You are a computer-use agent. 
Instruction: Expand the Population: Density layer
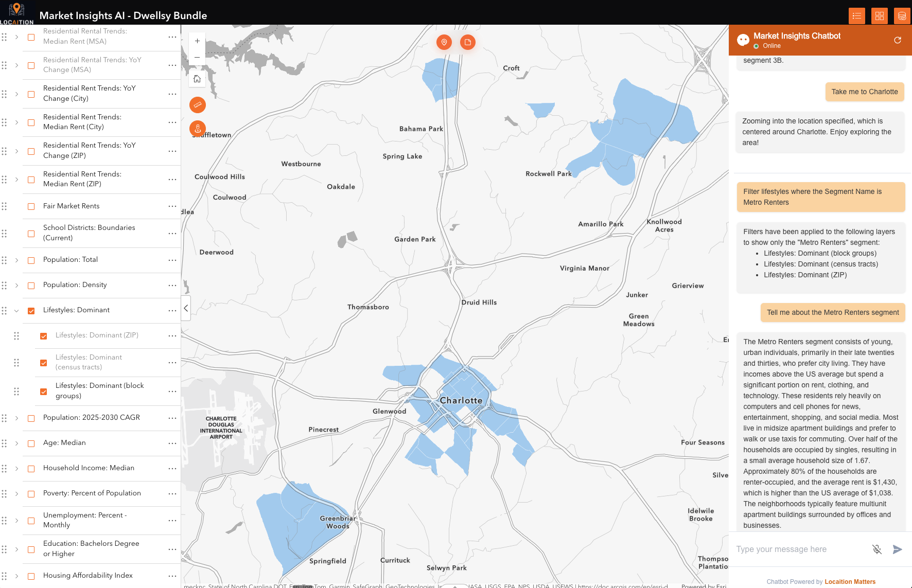16,286
